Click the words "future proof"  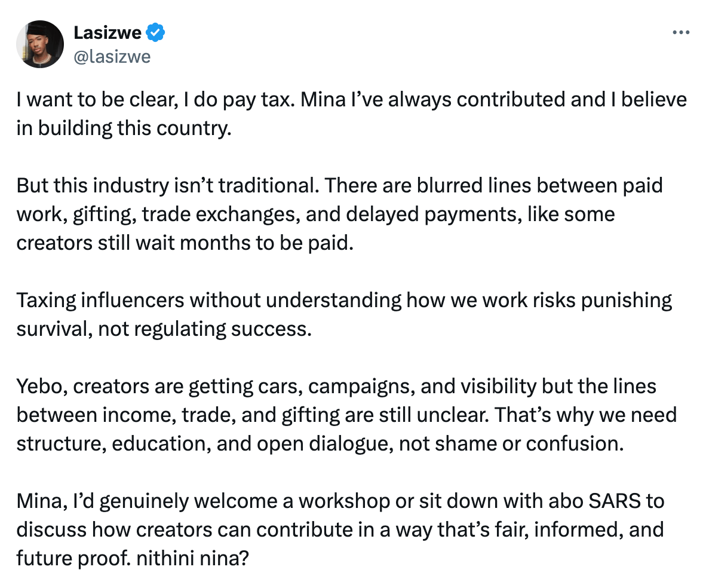pyautogui.click(x=74, y=559)
